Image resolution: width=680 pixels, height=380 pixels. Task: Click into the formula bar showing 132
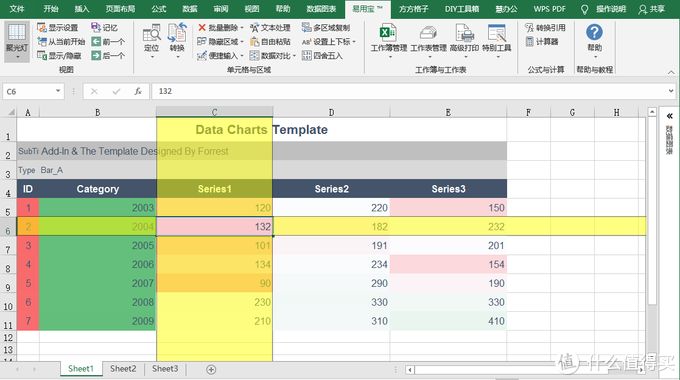pos(410,91)
